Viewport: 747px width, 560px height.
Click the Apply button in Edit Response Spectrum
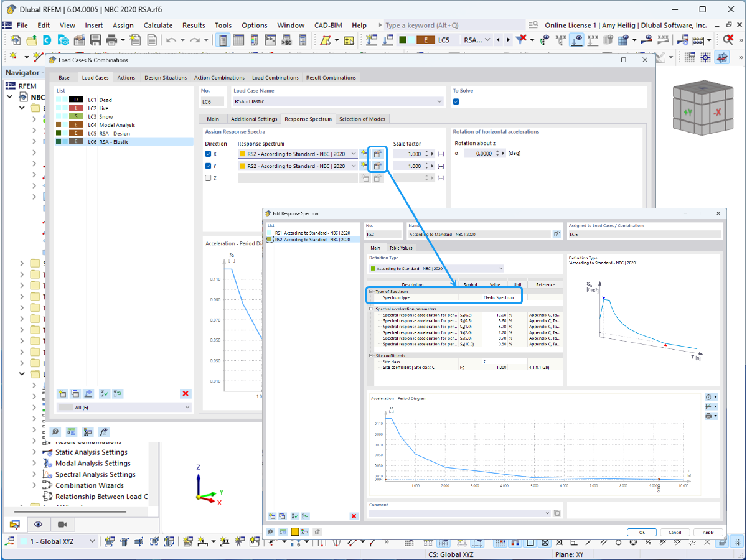pos(707,532)
